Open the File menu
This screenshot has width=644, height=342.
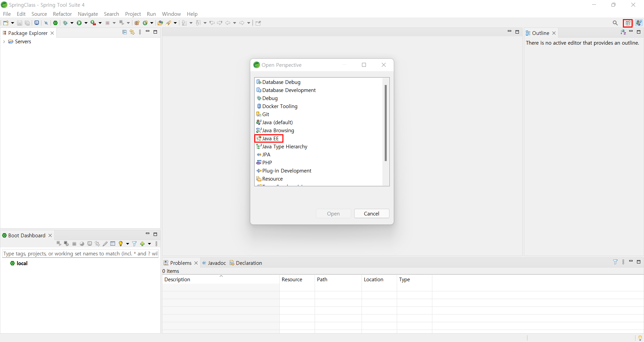[x=7, y=14]
